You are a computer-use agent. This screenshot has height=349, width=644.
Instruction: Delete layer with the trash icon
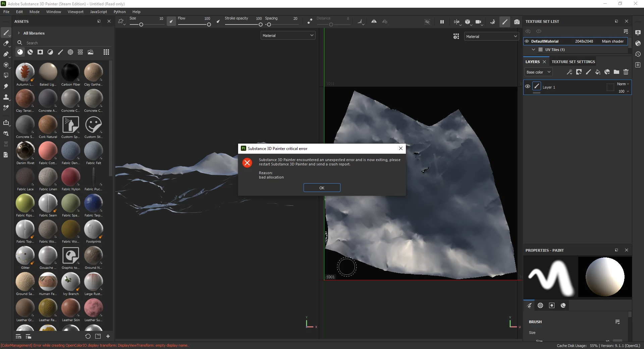point(626,72)
